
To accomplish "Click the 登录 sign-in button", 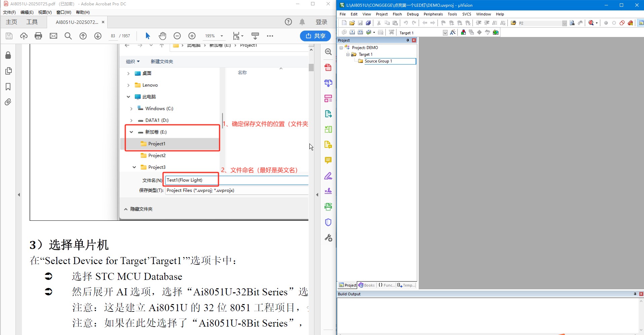I will pyautogui.click(x=321, y=22).
